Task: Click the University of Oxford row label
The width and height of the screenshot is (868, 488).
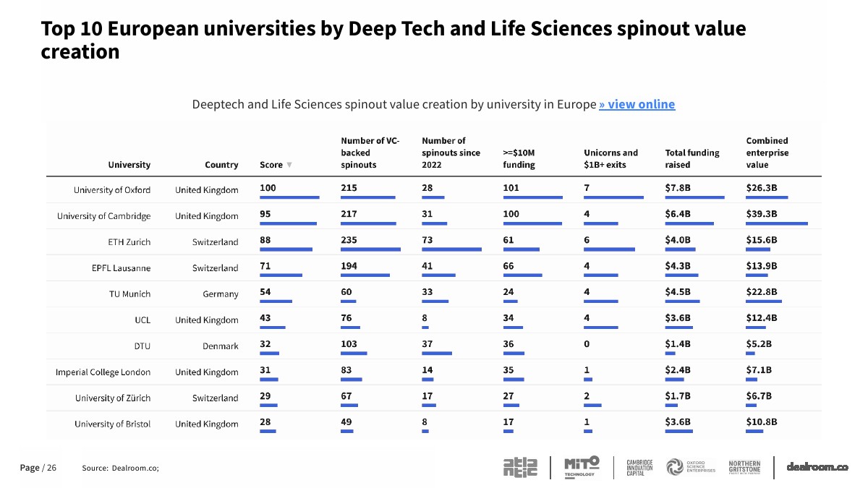Action: 112,190
